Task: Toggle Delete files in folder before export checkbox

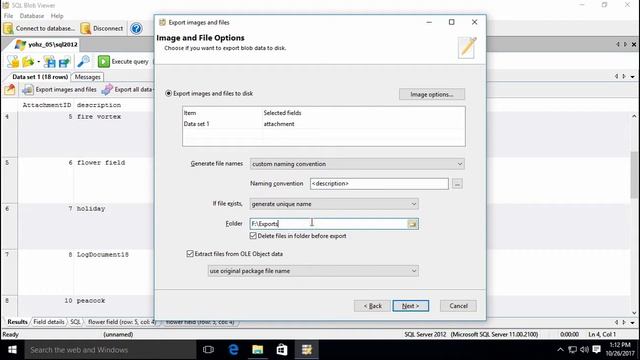Action: 253,236
